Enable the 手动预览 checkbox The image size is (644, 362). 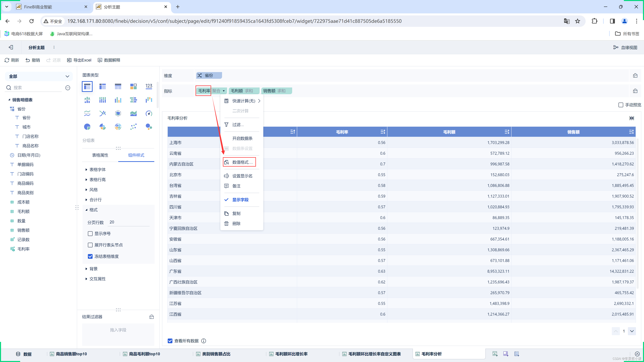(x=621, y=105)
